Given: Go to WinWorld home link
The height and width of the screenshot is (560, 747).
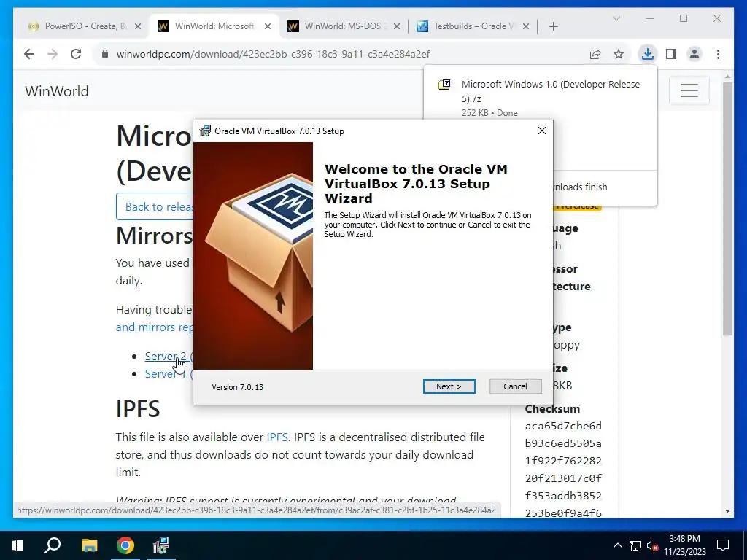Looking at the screenshot, I should 57,91.
